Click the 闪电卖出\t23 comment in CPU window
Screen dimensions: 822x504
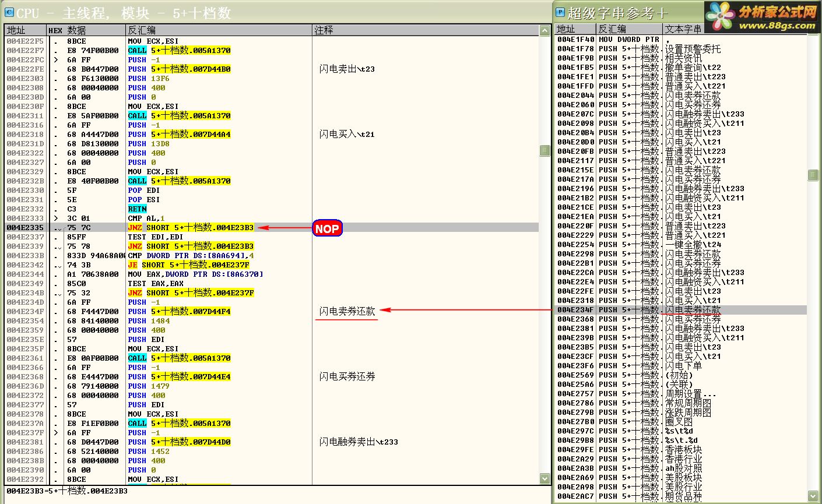(x=347, y=69)
